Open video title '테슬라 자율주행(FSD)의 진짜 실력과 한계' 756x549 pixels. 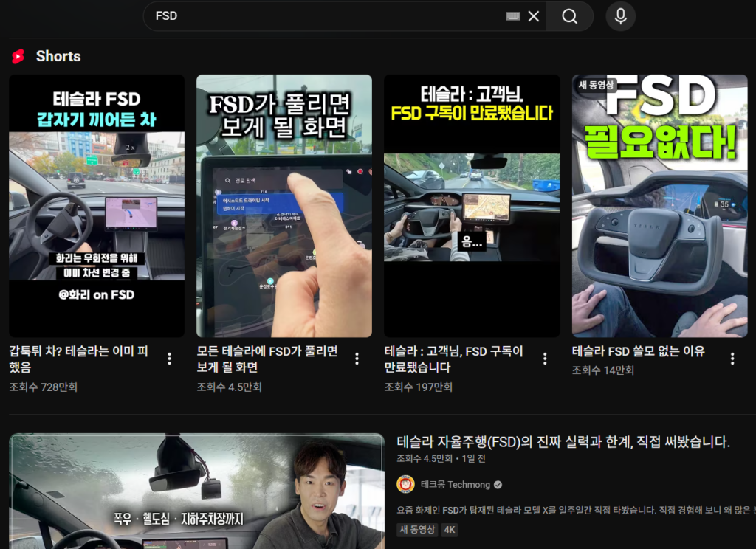563,441
